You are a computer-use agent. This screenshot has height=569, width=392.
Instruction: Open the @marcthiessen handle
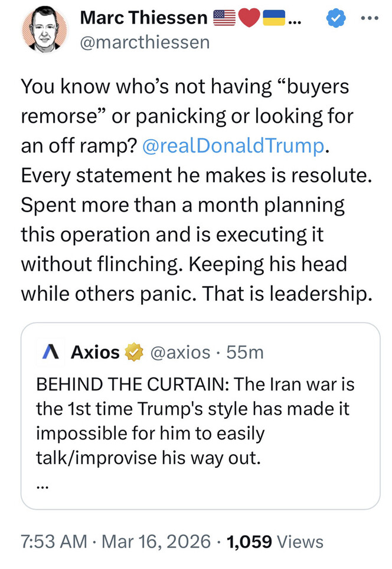coord(144,43)
